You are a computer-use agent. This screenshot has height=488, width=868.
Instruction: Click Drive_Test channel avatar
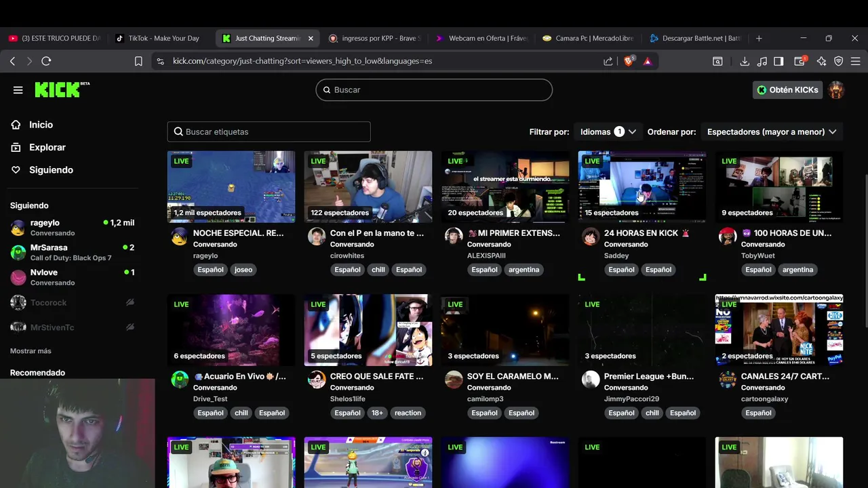[x=180, y=379]
